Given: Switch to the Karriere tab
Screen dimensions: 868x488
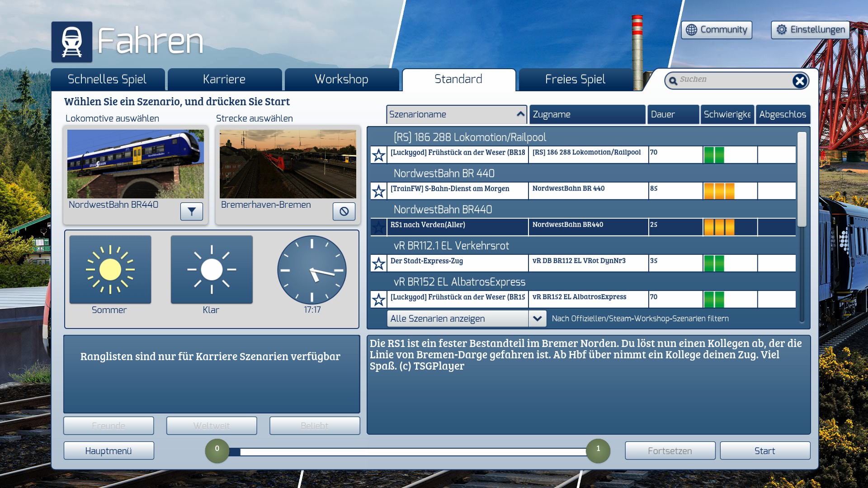Looking at the screenshot, I should pyautogui.click(x=224, y=80).
